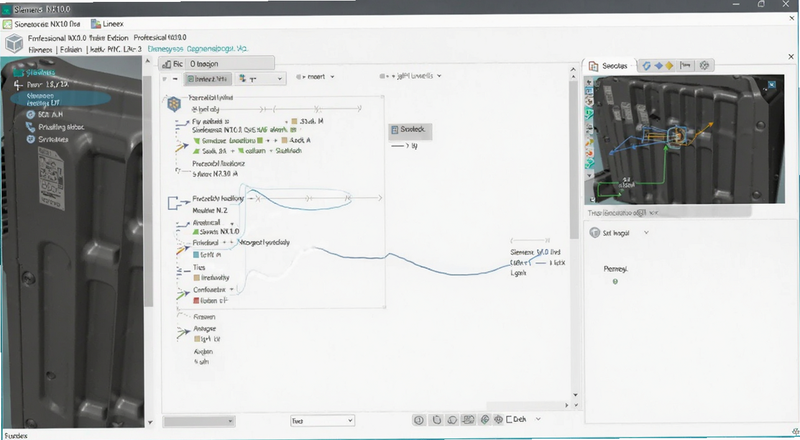This screenshot has width=800, height=440.
Task: Click the left panel scroll-up arrow
Action: point(148,61)
